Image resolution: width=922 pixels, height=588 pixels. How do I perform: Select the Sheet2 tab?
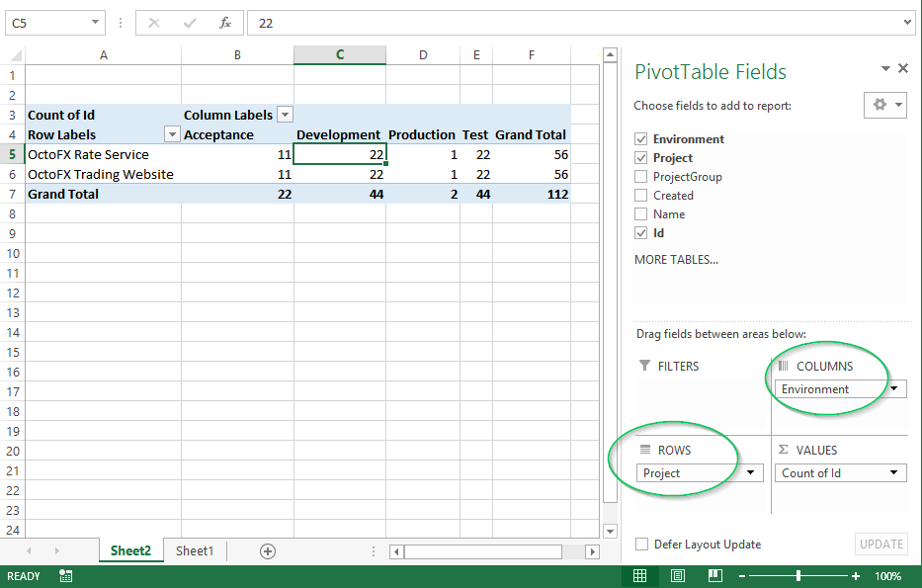(x=129, y=551)
